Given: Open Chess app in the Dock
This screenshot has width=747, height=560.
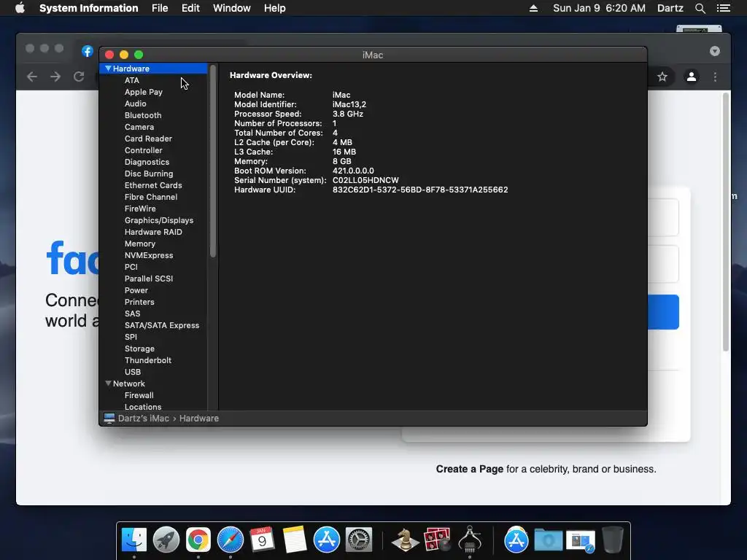Looking at the screenshot, I should pos(405,540).
